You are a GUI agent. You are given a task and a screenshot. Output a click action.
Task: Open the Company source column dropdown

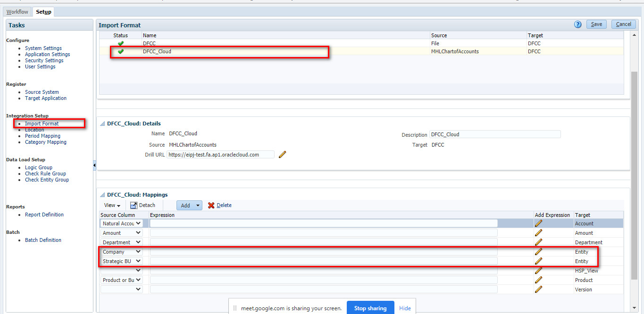138,252
